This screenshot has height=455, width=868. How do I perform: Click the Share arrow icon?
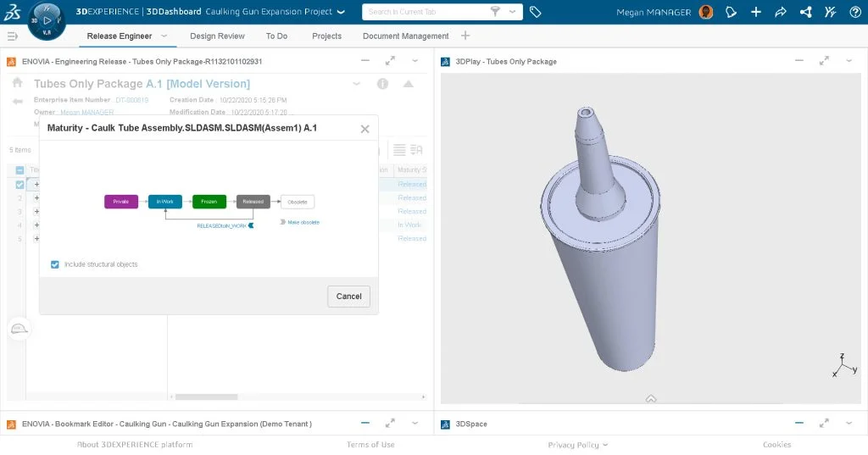coord(781,12)
